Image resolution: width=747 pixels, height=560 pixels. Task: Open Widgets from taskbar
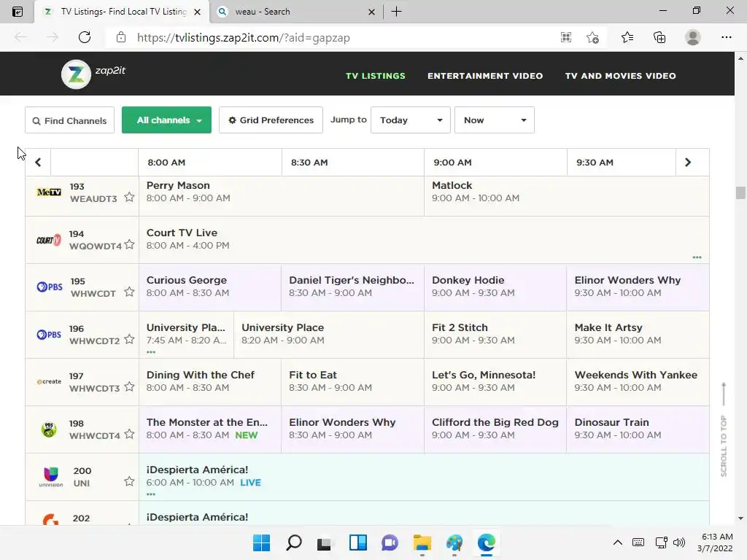pyautogui.click(x=357, y=542)
